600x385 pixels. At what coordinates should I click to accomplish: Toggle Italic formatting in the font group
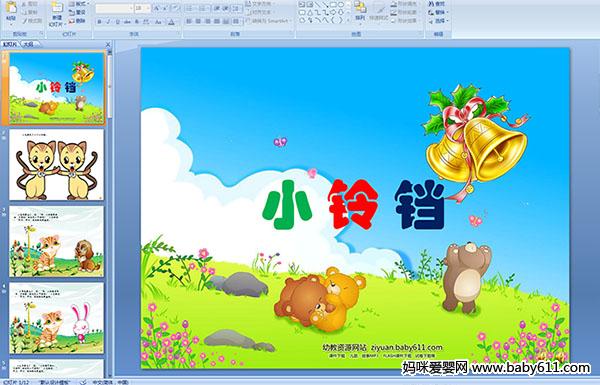[x=108, y=22]
